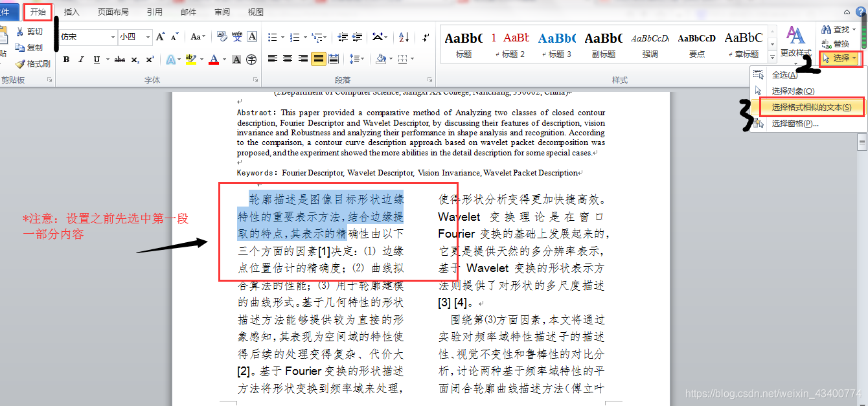The height and width of the screenshot is (406, 868).
Task: Choose Select Text with Similar Formatting
Action: coord(808,107)
